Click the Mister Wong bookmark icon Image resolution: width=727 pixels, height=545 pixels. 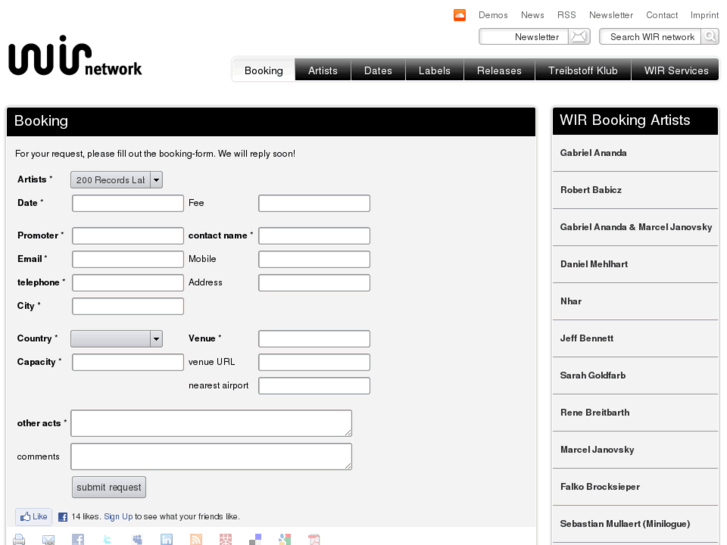point(225,539)
